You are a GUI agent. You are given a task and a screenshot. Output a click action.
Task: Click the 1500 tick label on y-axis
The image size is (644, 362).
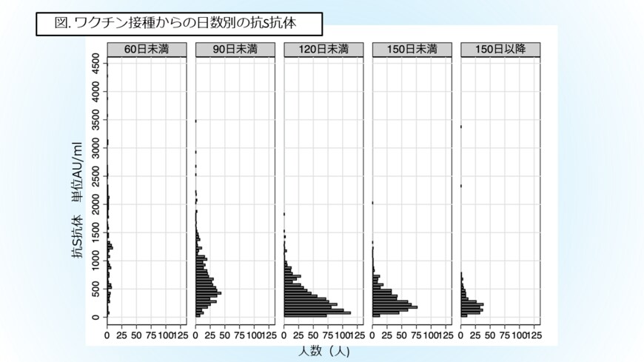(x=95, y=233)
